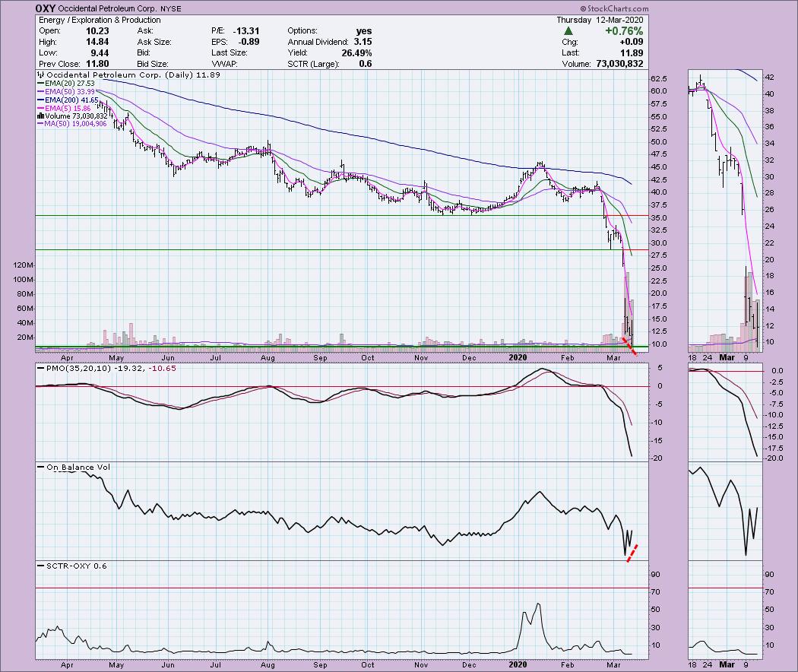Click the Prev Close value 11.80
Image resolution: width=798 pixels, height=672 pixels.
click(x=97, y=64)
